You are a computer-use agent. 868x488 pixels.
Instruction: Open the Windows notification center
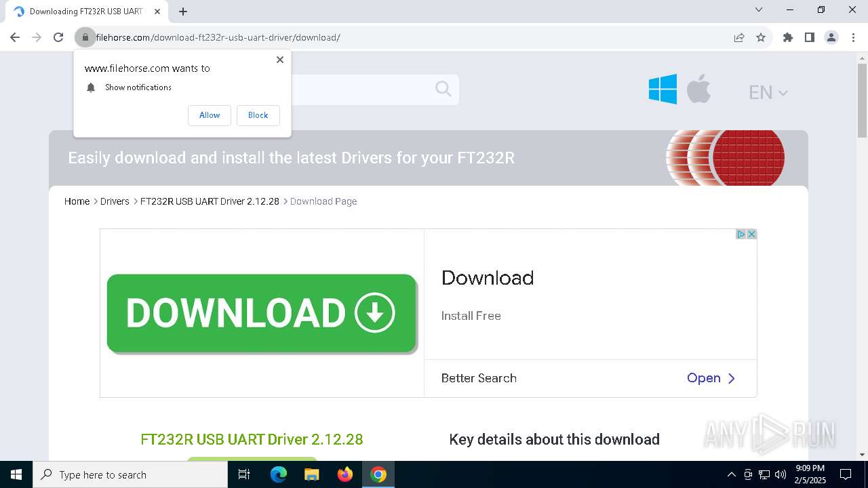point(846,474)
